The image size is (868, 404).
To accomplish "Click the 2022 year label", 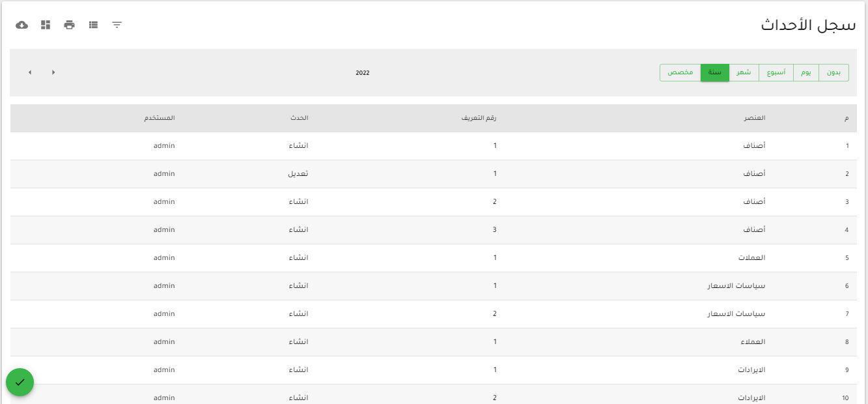I will [x=362, y=73].
